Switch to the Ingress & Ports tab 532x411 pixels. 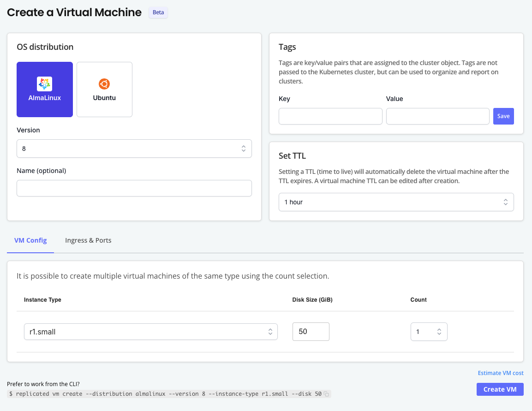pyautogui.click(x=88, y=240)
